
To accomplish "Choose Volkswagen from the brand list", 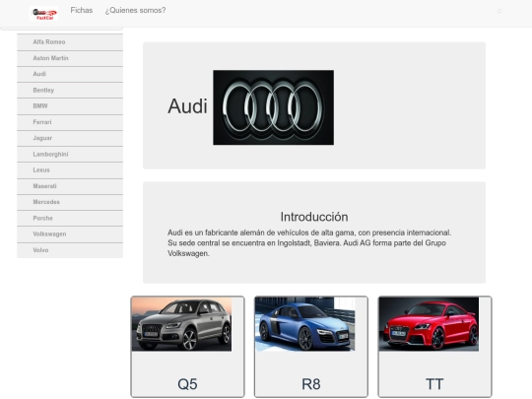I will click(x=70, y=234).
